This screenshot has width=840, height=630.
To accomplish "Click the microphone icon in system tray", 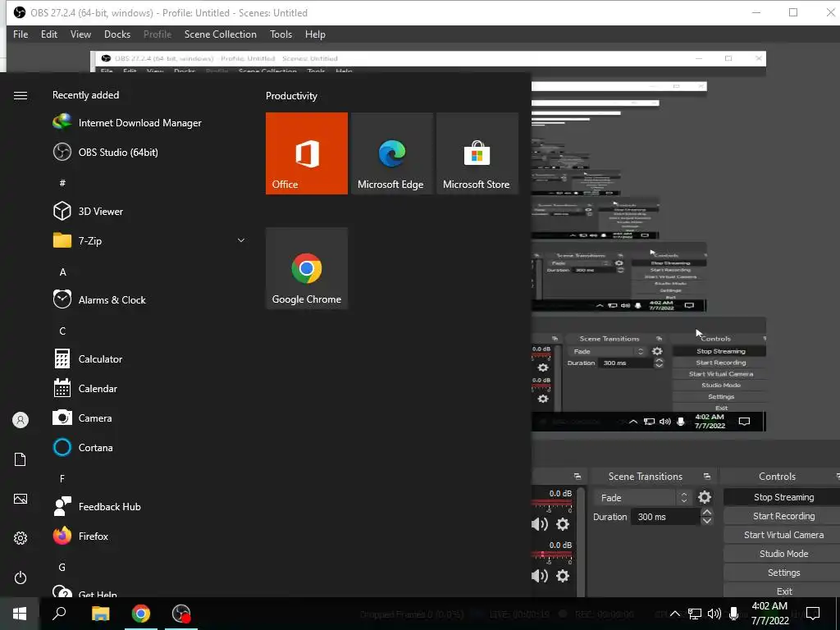I will click(734, 614).
